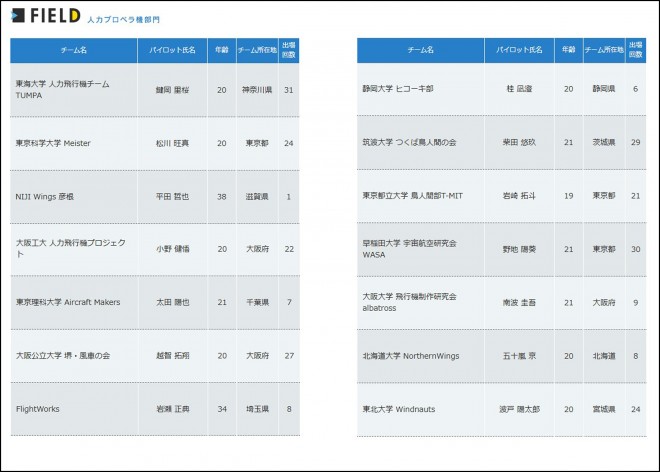The width and height of the screenshot is (660, 472).
Task: Click the 東京理科大学 Aircraft Makers team
Action: click(x=68, y=302)
